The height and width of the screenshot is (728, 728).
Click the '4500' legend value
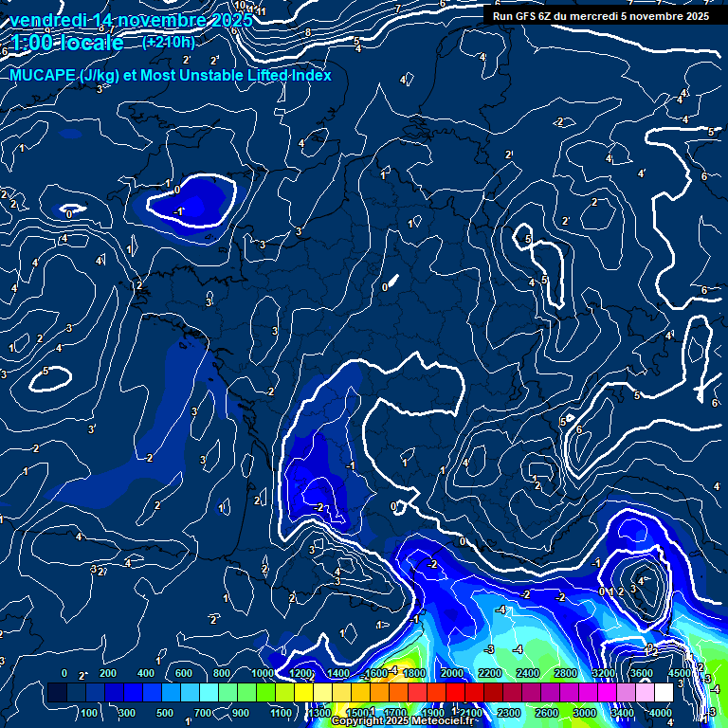(680, 673)
